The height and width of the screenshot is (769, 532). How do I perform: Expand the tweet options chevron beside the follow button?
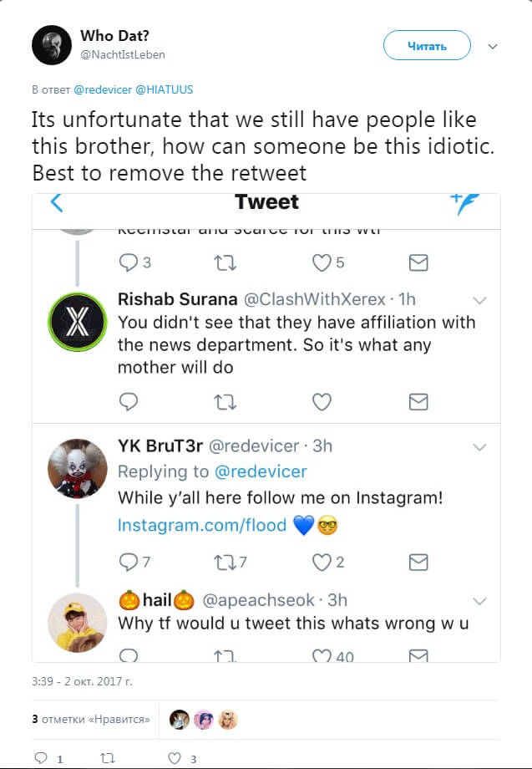pos(493,46)
